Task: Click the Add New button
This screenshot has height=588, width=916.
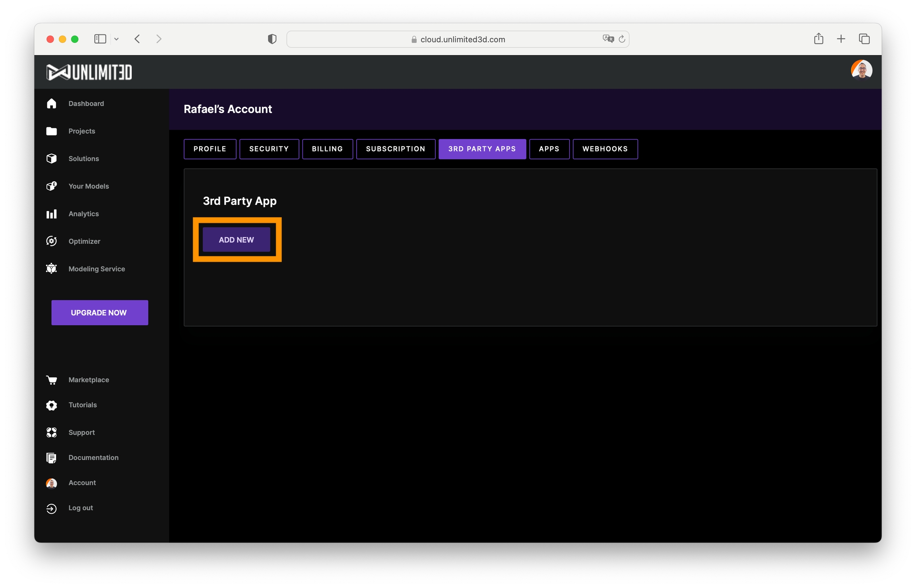Action: pyautogui.click(x=237, y=240)
